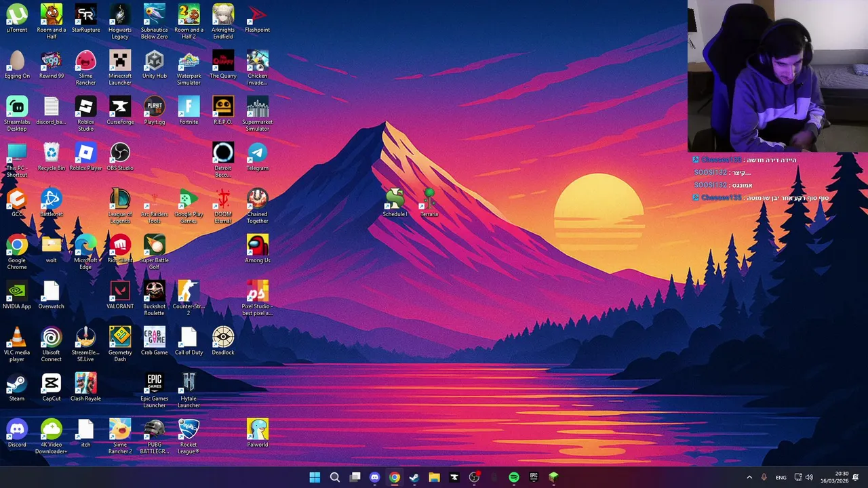
Task: Open File Explorer from the taskbar
Action: click(434, 477)
